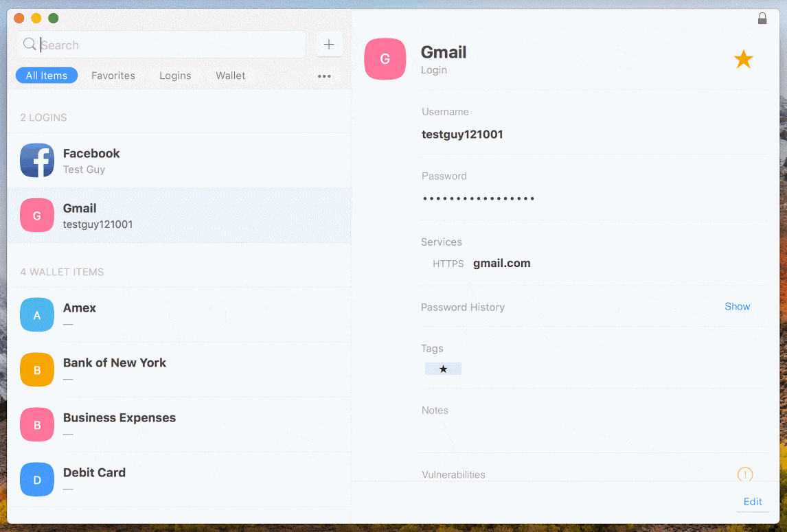Click the pink G icon in Gmail row
Image resolution: width=787 pixels, height=532 pixels.
pyautogui.click(x=37, y=216)
